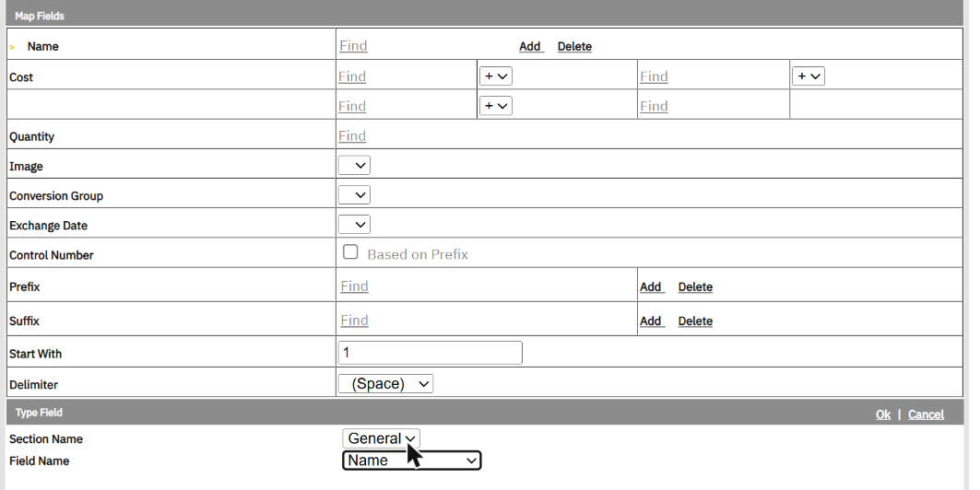
Task: Click first Find link in Cost row
Action: click(352, 76)
